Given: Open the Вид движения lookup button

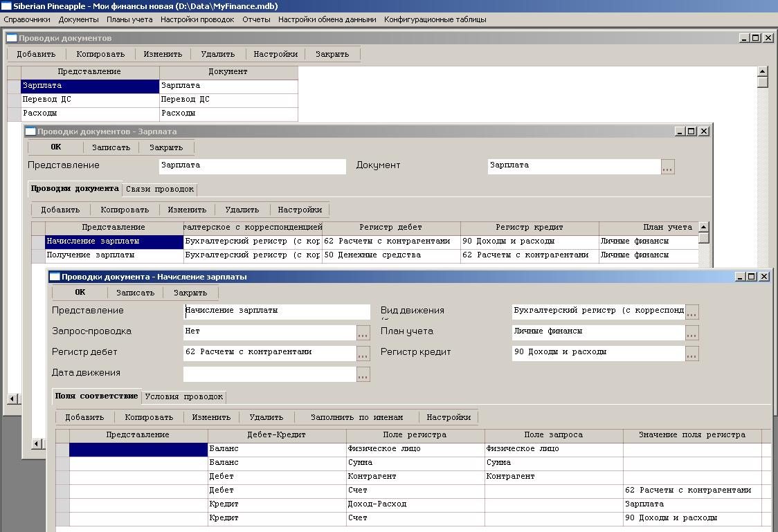Looking at the screenshot, I should pos(692,313).
